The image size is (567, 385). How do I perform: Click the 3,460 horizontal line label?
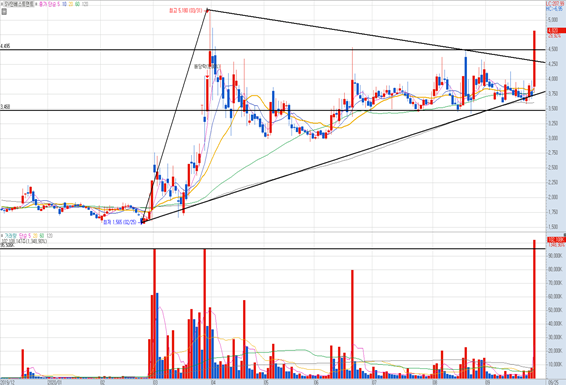tap(5, 107)
